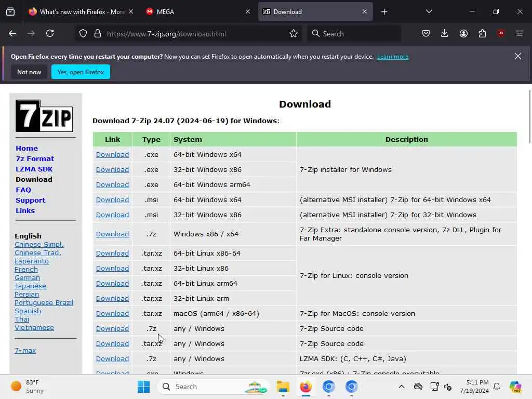Switch language to German

coord(27,277)
